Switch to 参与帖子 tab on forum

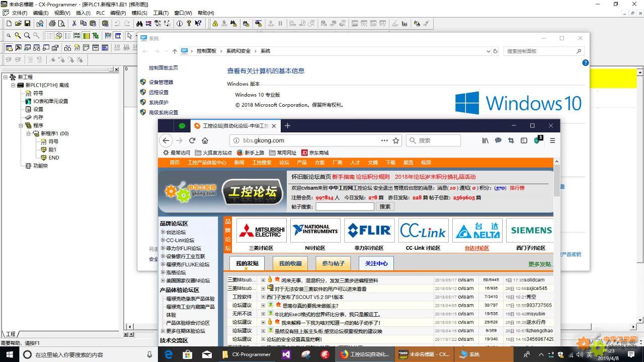click(x=333, y=263)
